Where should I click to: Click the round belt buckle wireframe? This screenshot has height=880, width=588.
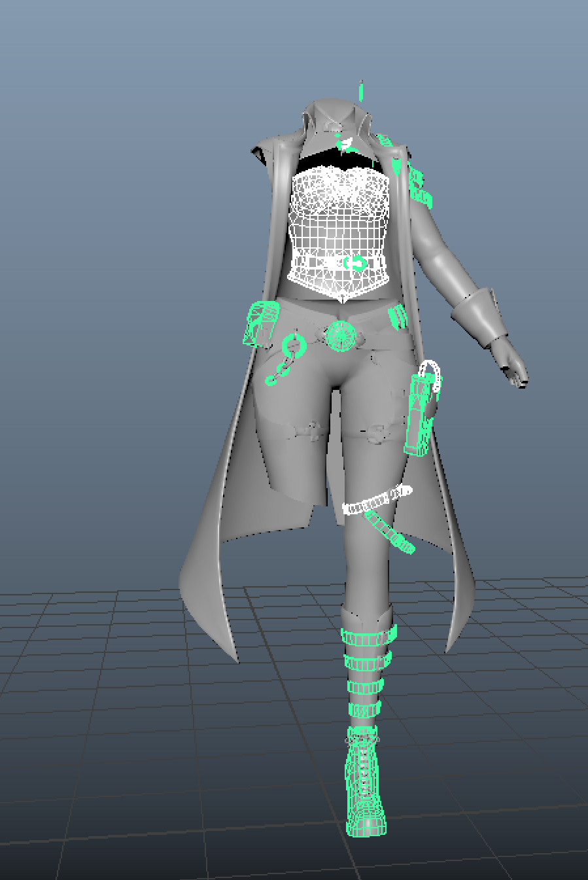(341, 335)
